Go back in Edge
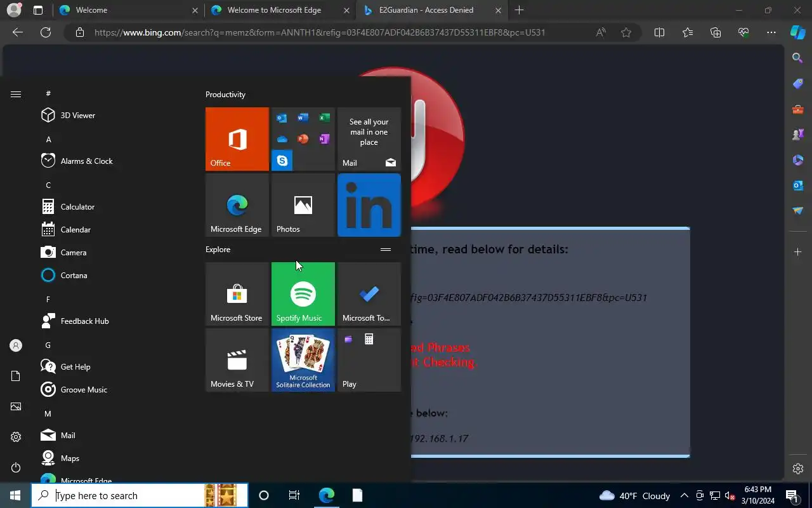Screen dimensions: 812x508 pos(18,32)
